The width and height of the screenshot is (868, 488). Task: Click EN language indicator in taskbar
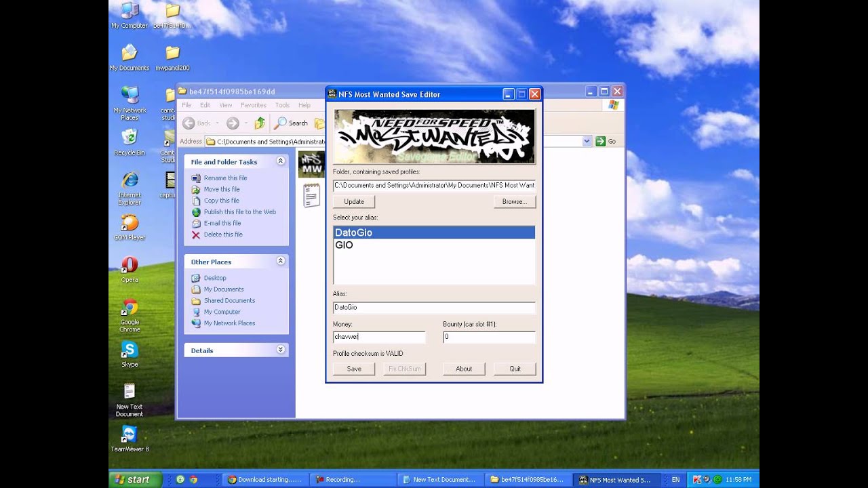(675, 479)
